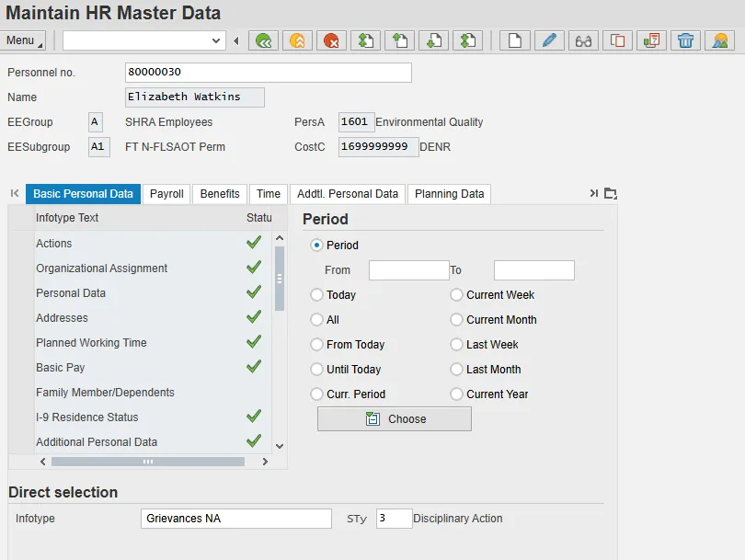Select the Today radio button
The image size is (745, 560).
point(317,295)
